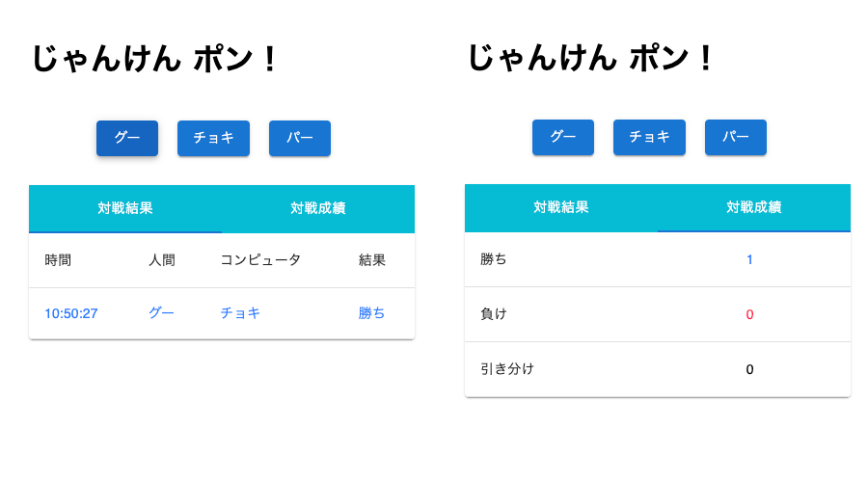Switch to 対戦成績 tab in left panel
The height and width of the screenshot is (482, 868).
318,208
